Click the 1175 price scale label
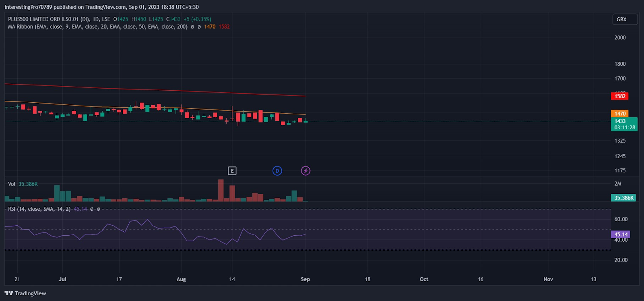The height and width of the screenshot is (301, 644). point(620,170)
